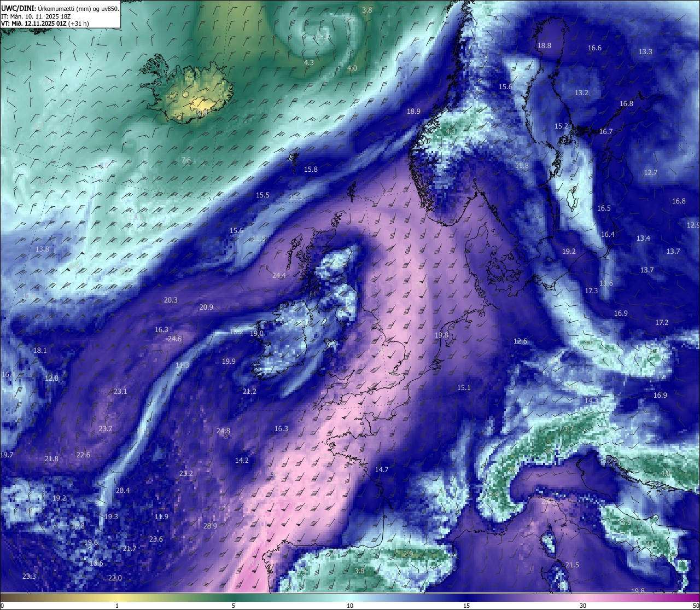
Task: Click the green region of the color scale near 5
Action: [x=234, y=597]
